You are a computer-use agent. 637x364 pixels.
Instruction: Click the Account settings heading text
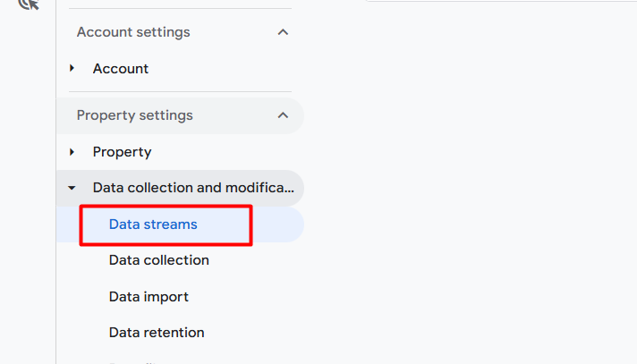[133, 32]
